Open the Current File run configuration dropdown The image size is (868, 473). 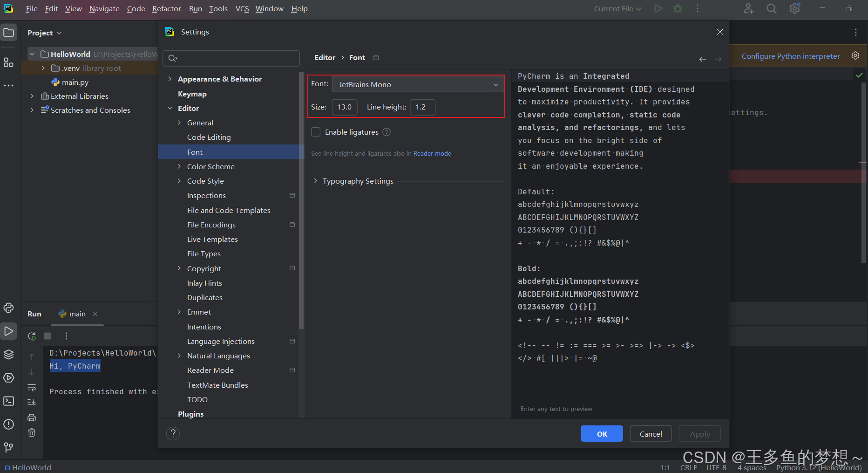point(617,8)
